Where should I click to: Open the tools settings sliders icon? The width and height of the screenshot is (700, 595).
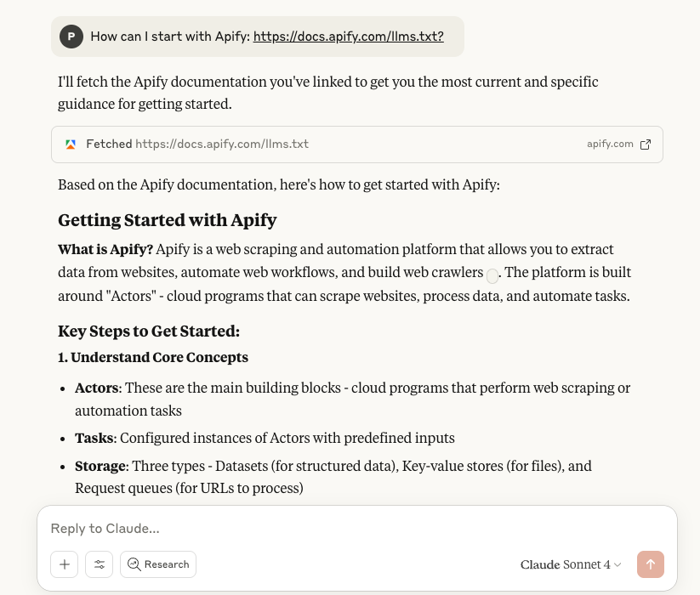point(100,564)
